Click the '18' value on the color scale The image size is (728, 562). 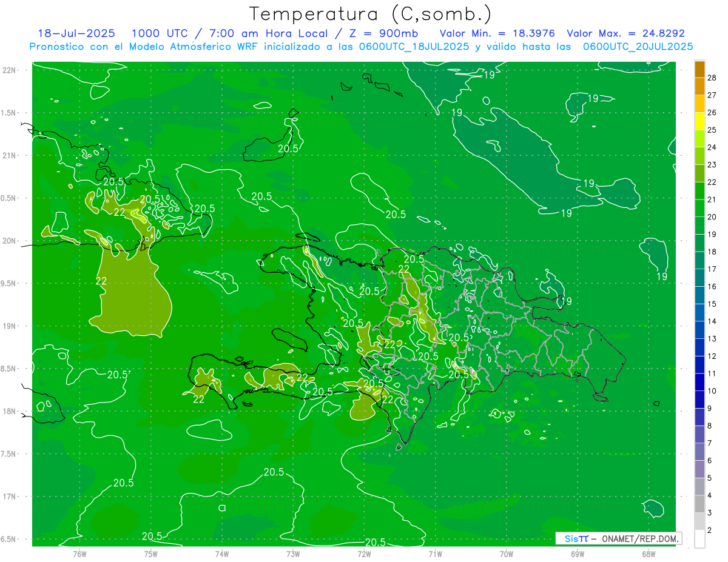712,252
